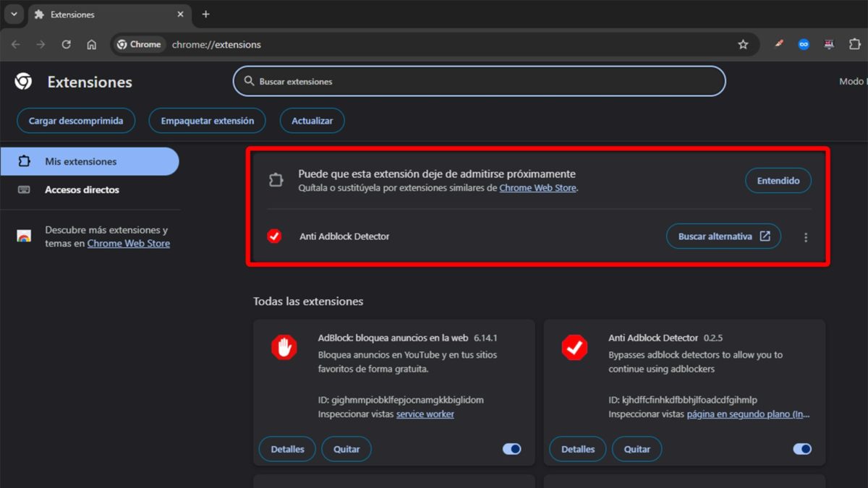Open Chrome Web Store link in warning

tap(538, 188)
